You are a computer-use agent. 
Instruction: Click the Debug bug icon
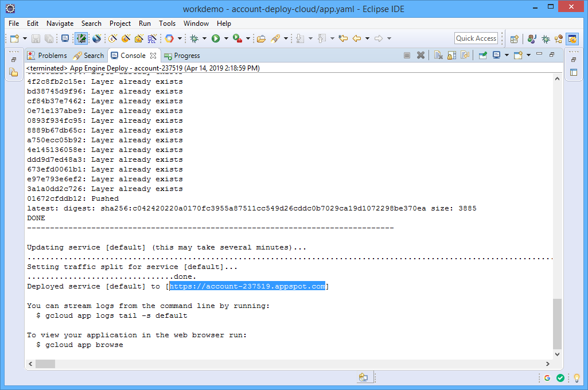coord(194,38)
